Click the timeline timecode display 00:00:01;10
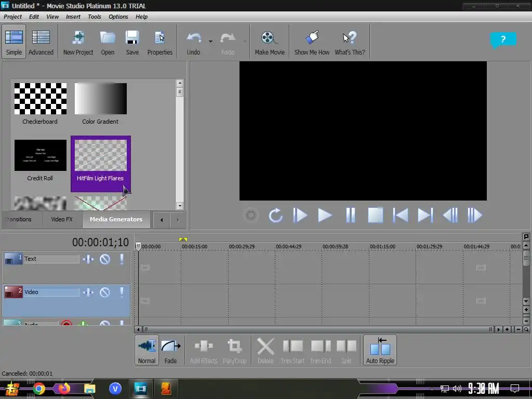The height and width of the screenshot is (399, 532). click(100, 242)
